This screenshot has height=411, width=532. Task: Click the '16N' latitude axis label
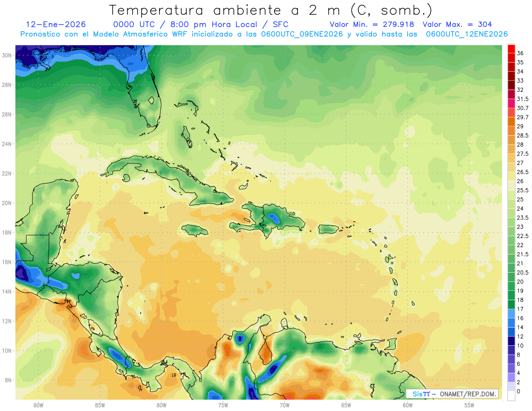coord(8,262)
